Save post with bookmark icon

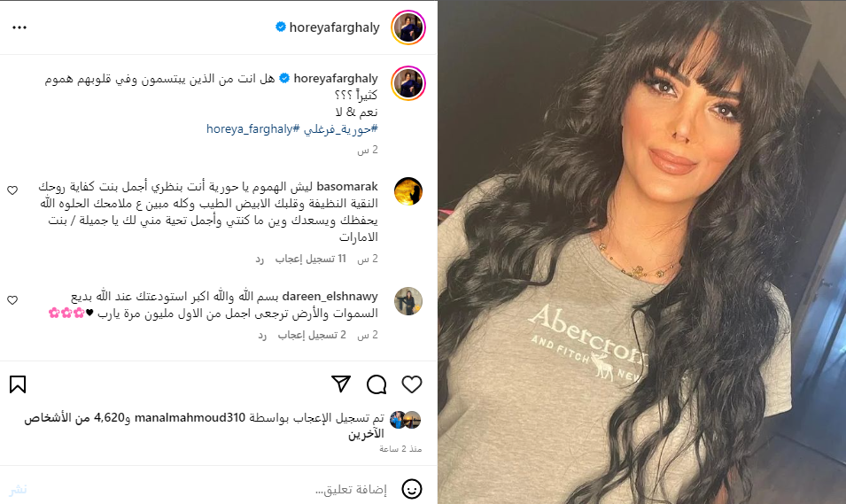pos(18,384)
